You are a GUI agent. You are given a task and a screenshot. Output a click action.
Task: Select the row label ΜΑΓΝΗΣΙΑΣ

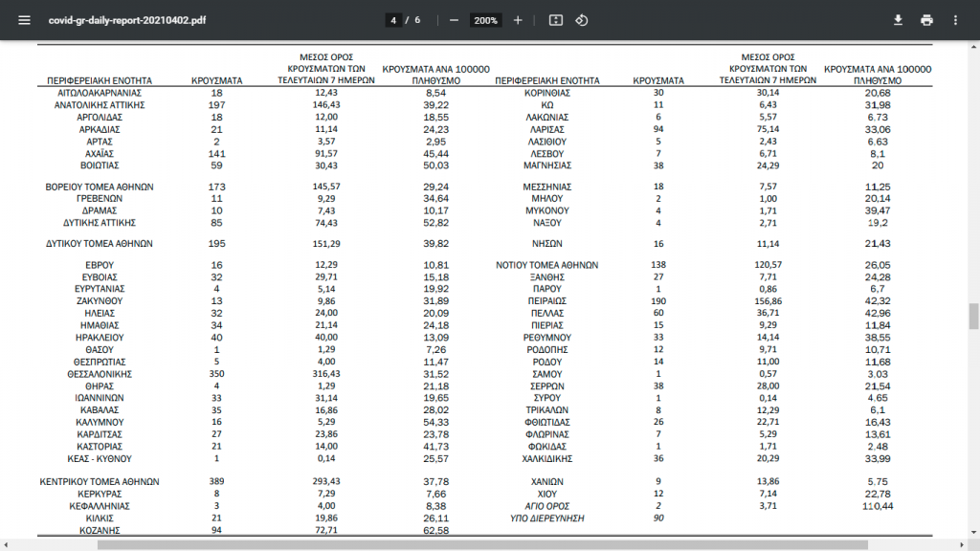[546, 165]
